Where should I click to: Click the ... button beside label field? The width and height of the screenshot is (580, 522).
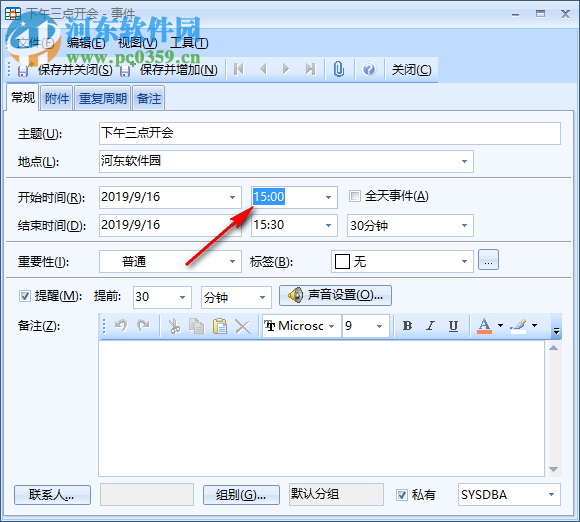point(488,260)
